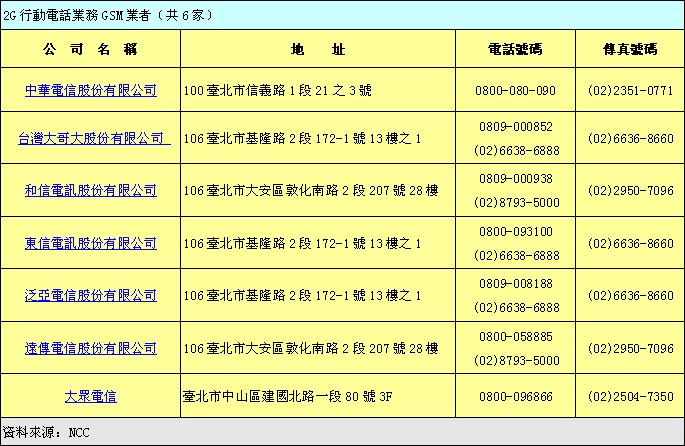This screenshot has width=685, height=446.
Task: Click phone number 0800-080-090
Action: point(515,91)
